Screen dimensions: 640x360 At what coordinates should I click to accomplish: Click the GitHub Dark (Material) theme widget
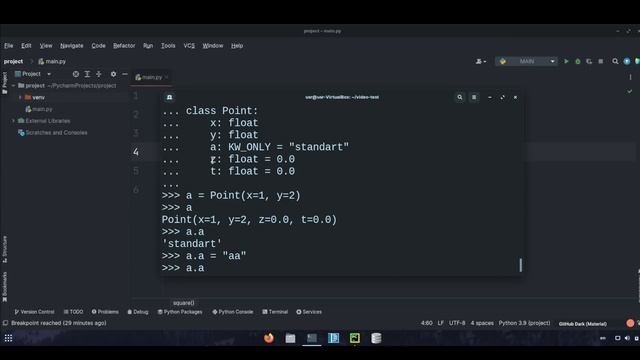pyautogui.click(x=582, y=324)
